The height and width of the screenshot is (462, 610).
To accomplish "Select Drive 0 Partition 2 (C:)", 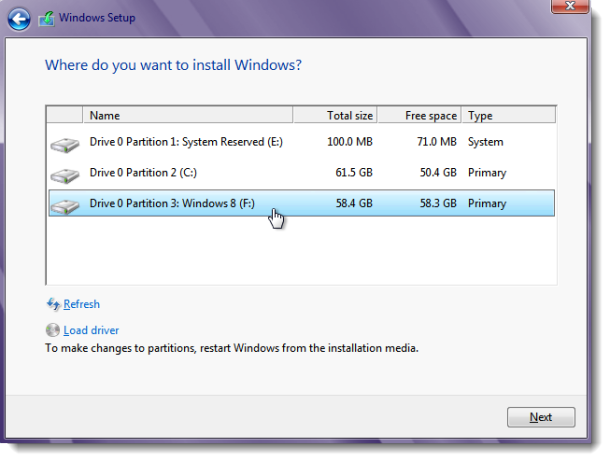I will [301, 173].
